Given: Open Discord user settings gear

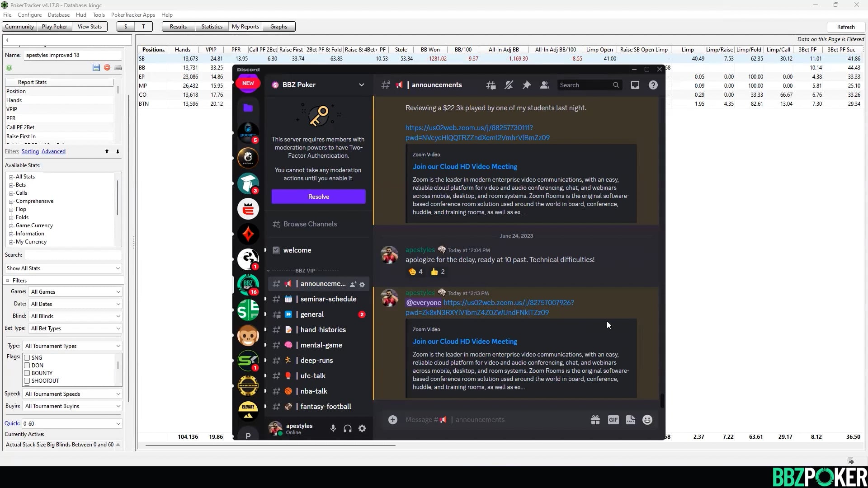Looking at the screenshot, I should (362, 429).
